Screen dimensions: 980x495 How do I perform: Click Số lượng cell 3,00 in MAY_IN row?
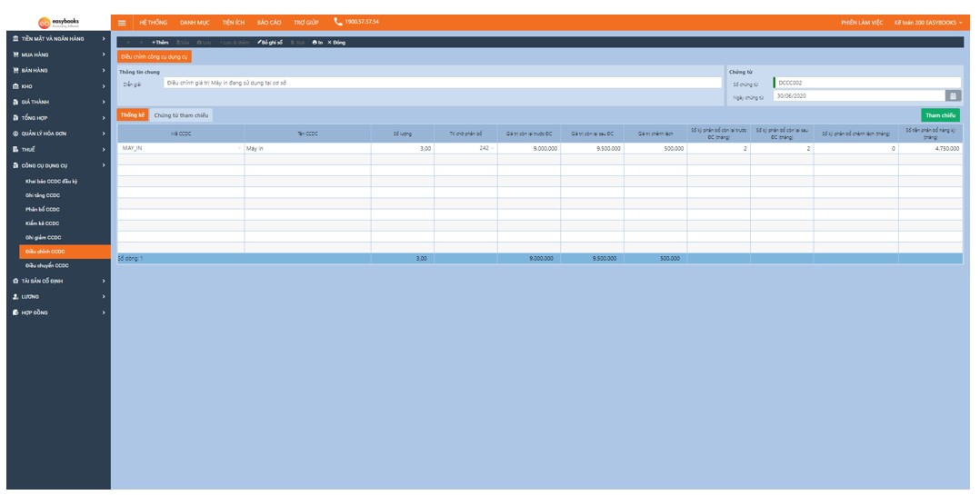click(403, 149)
